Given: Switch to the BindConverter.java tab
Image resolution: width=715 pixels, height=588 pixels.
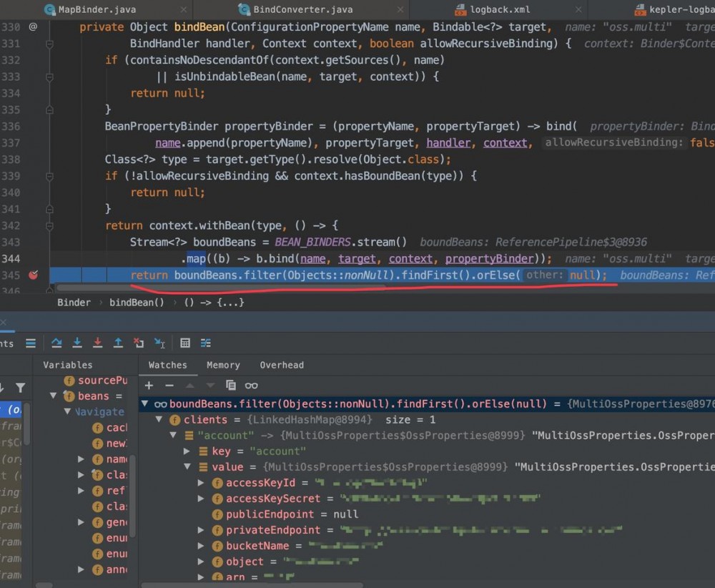Looking at the screenshot, I should point(302,9).
